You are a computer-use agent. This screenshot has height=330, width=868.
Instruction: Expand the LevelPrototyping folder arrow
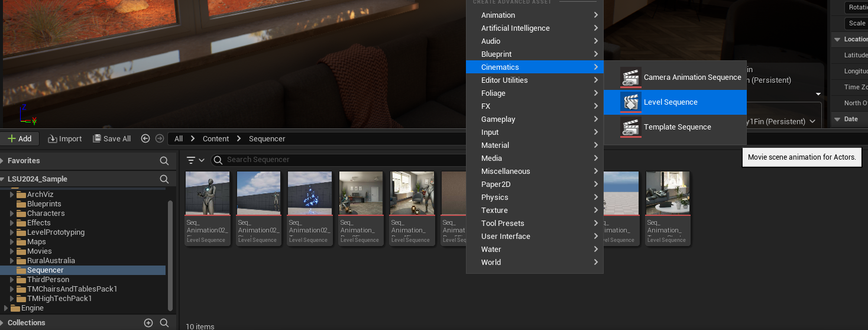[12, 232]
